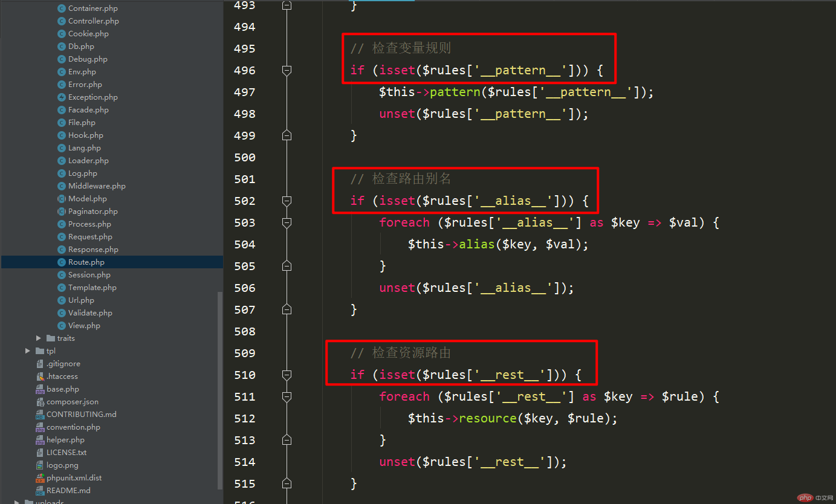The height and width of the screenshot is (504, 836).
Task: Select Url.php in the file tree
Action: coord(81,300)
